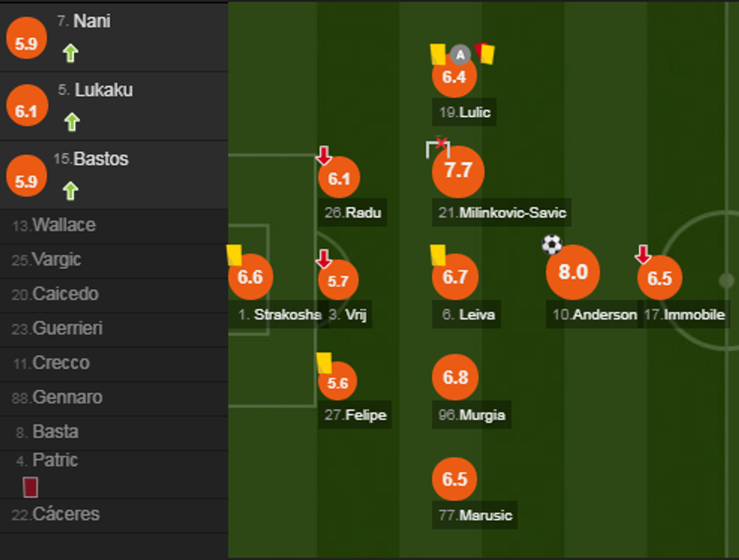Click Bastos's 5.9 rating in the sidebar
The height and width of the screenshot is (560, 739).
(26, 181)
